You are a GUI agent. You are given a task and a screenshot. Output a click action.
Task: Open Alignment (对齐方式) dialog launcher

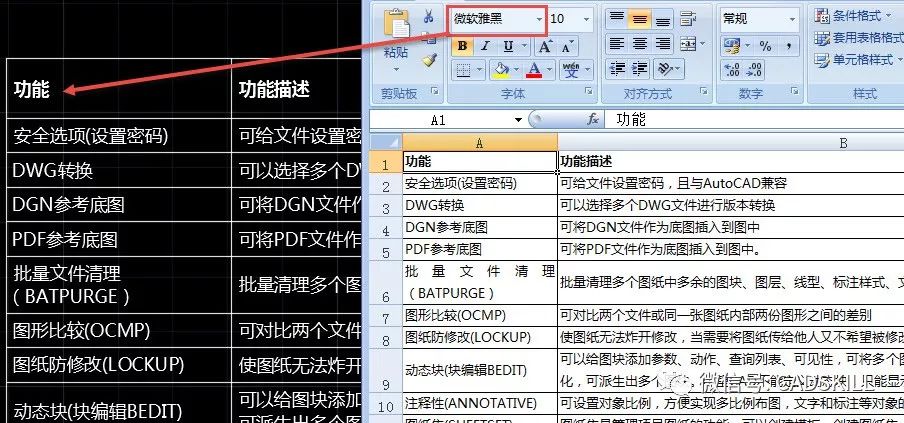[x=703, y=91]
